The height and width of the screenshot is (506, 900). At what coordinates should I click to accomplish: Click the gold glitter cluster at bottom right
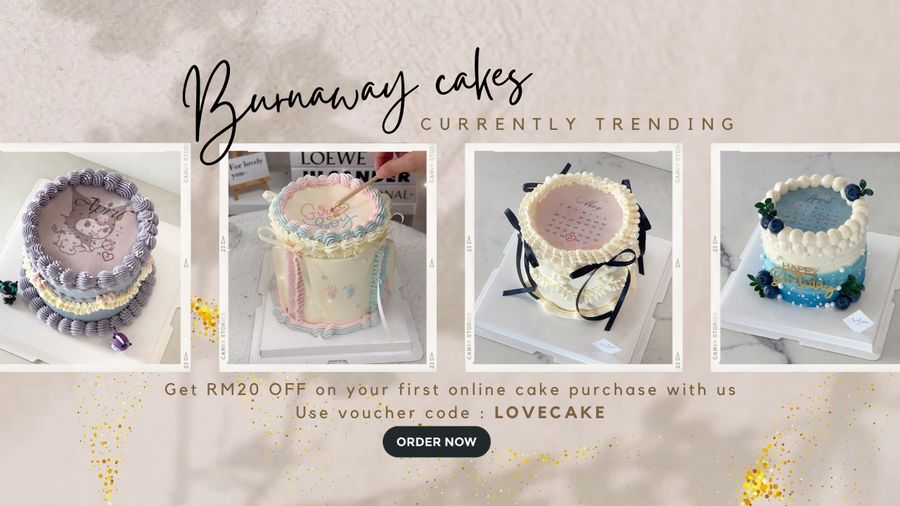(761, 479)
